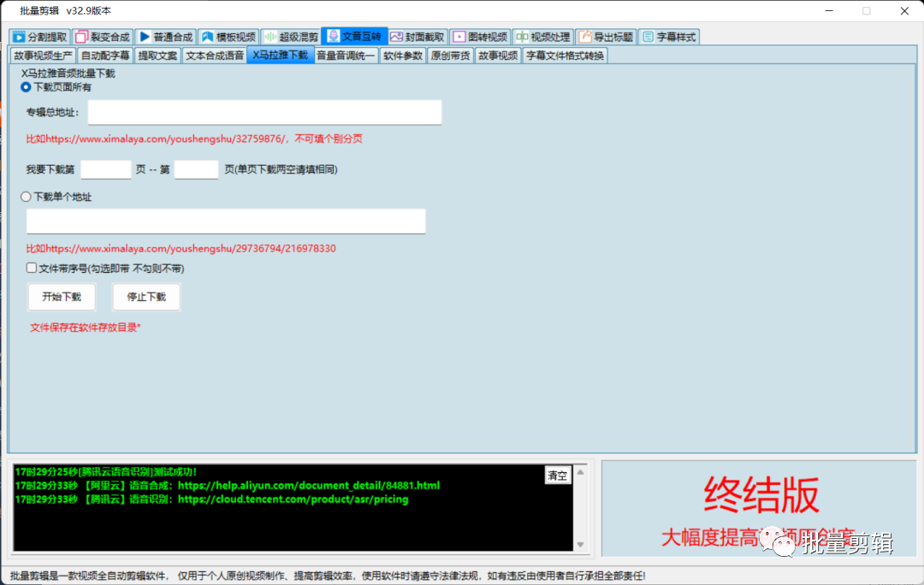Viewport: 924px width, 585px height.
Task: Click the 开始下载 button
Action: [62, 297]
